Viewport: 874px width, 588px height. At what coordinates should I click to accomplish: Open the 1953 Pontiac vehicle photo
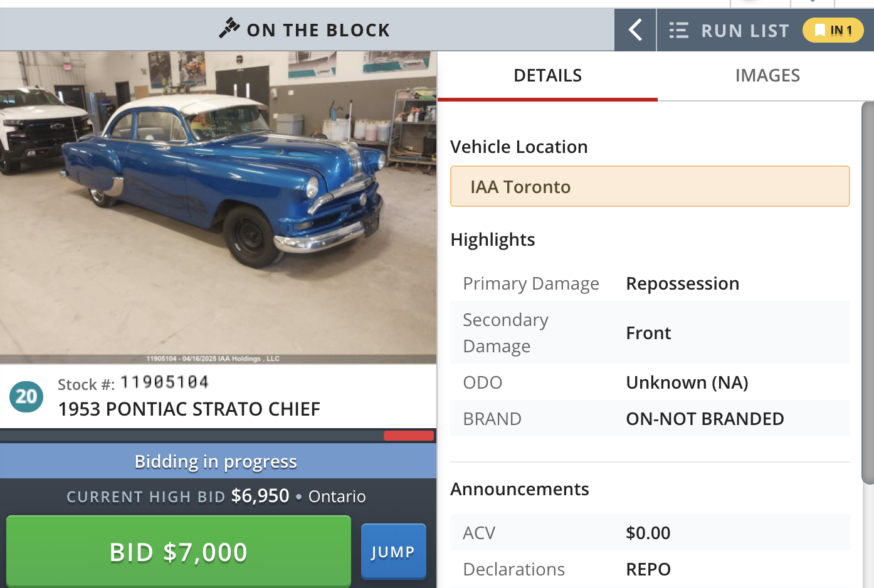point(218,207)
